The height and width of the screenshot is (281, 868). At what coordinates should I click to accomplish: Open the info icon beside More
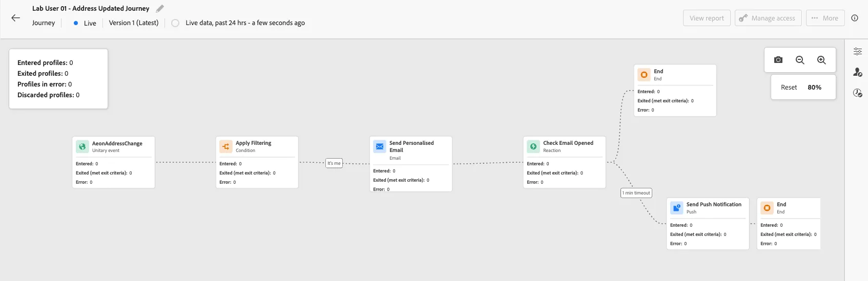point(855,18)
